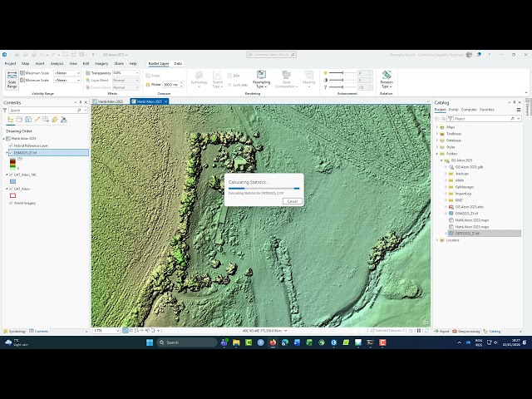Expand the Toolboxes node in Catalog

[437, 134]
